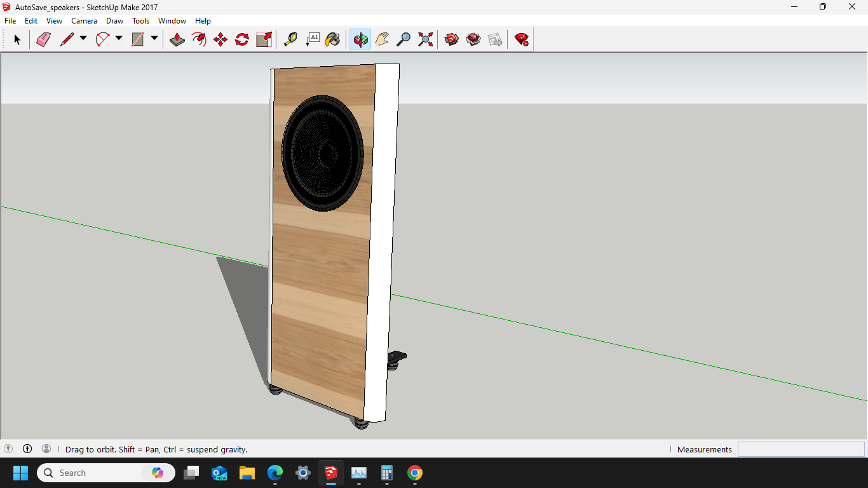Click inside the Measurements field
Viewport: 868px width, 488px height.
801,449
